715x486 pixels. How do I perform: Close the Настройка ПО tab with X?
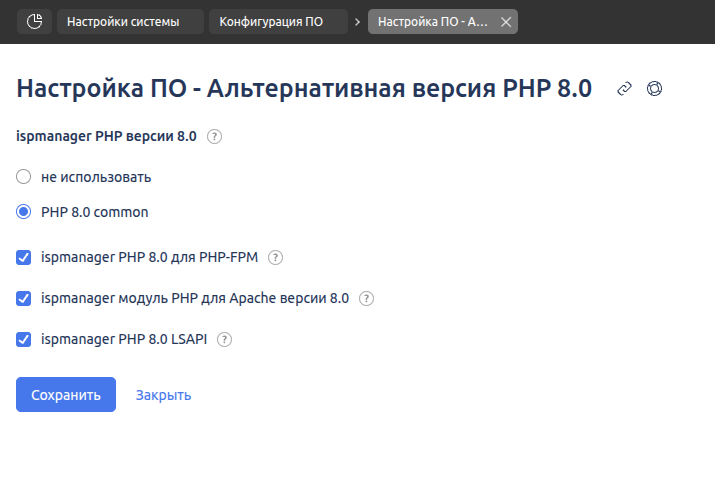[x=505, y=21]
